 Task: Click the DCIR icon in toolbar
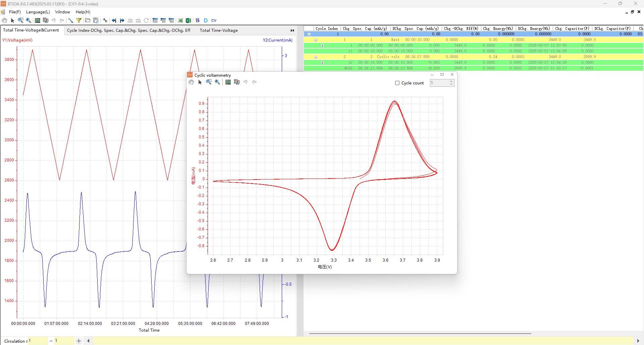(x=198, y=20)
